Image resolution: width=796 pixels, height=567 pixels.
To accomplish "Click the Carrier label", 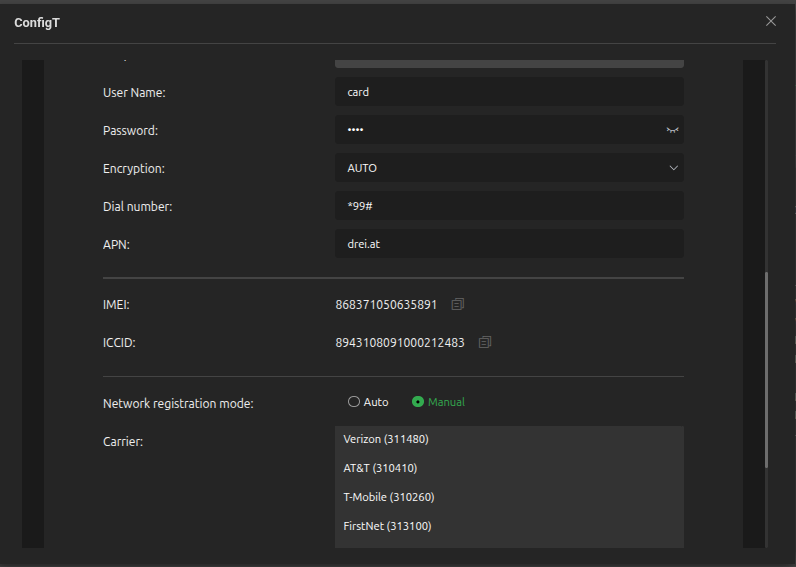I will [x=123, y=442].
